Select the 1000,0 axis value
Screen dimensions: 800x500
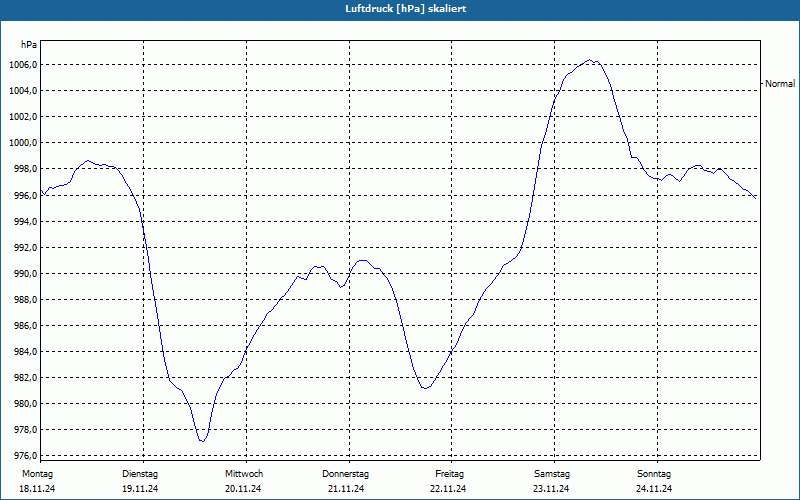pyautogui.click(x=23, y=143)
